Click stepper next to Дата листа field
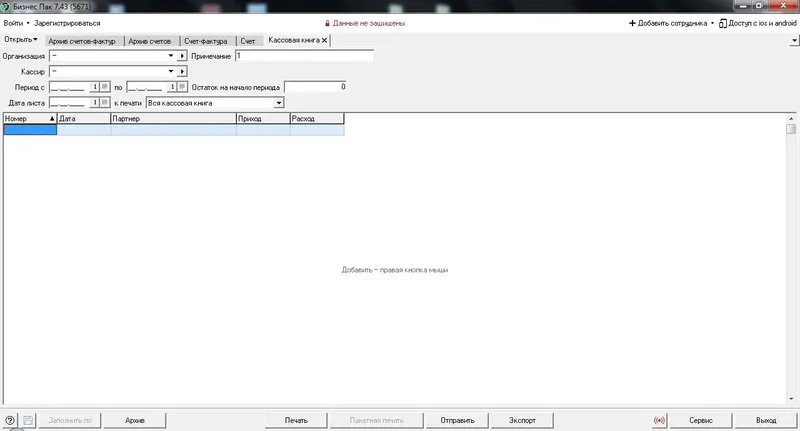 (95, 103)
